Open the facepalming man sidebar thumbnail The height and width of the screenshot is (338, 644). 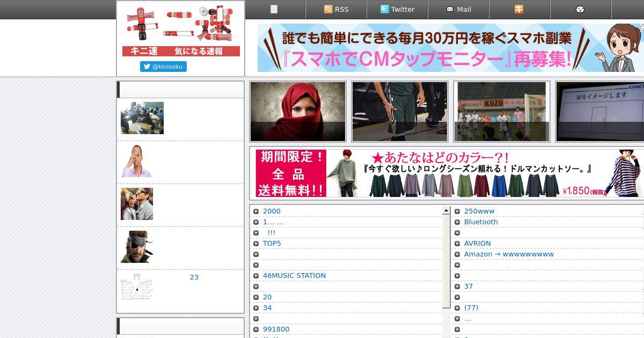[x=137, y=161]
